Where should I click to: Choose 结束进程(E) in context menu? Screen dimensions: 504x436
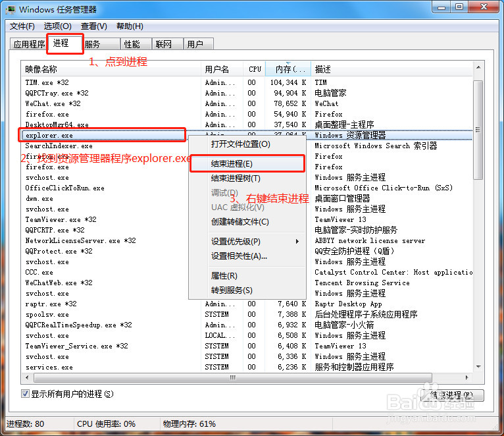point(247,164)
